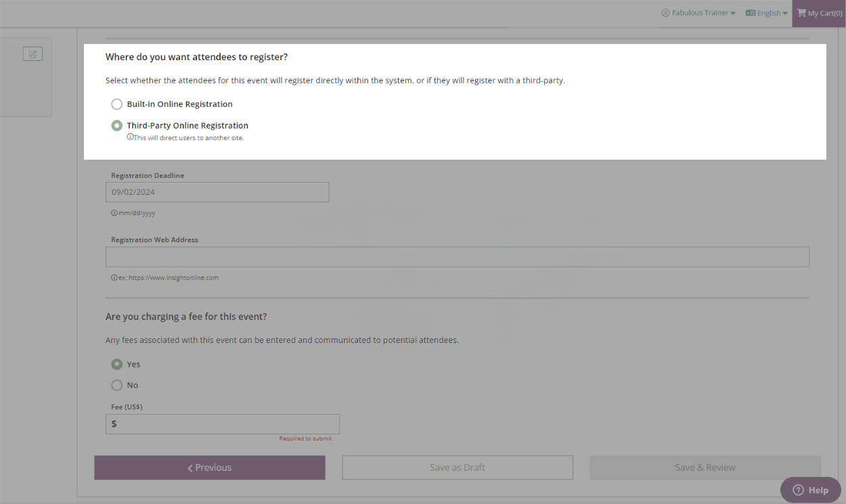Click Save & Review

point(705,467)
